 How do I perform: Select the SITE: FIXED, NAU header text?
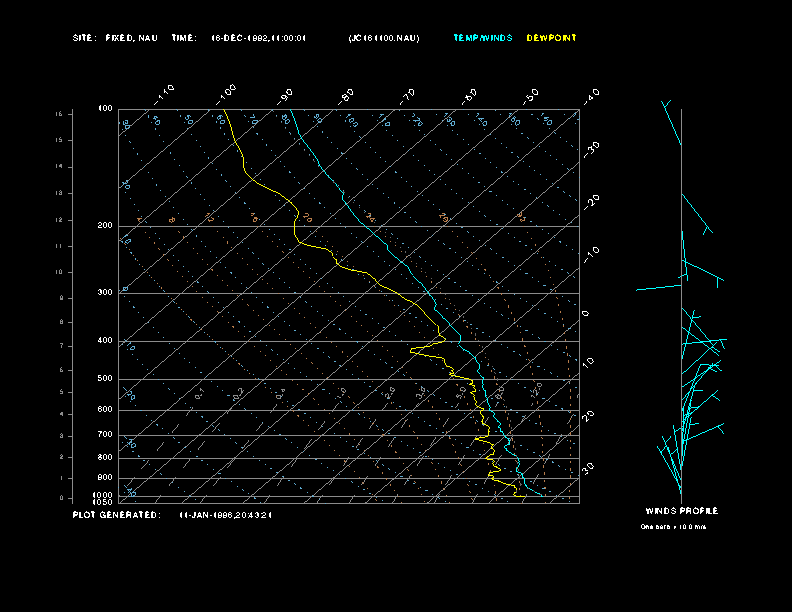click(116, 38)
